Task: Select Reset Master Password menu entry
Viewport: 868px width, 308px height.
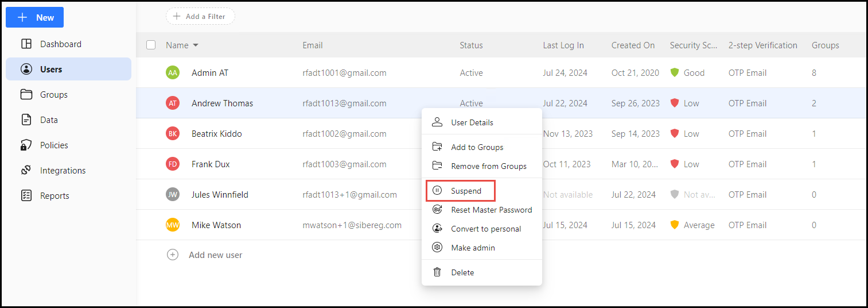Action: 491,210
